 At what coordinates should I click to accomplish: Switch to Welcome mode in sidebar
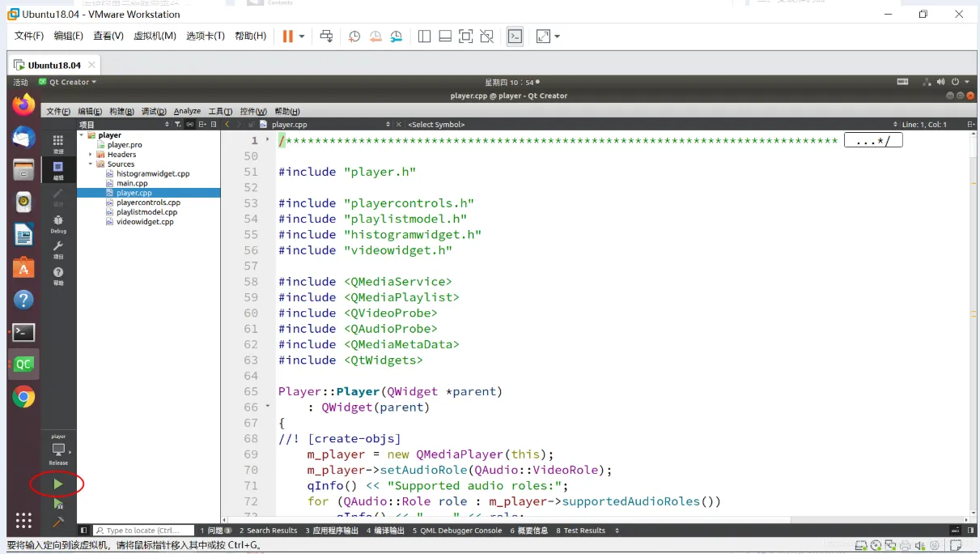tap(58, 143)
